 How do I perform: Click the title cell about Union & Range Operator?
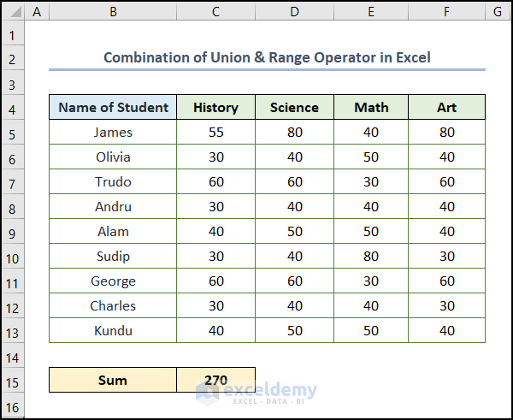[267, 57]
